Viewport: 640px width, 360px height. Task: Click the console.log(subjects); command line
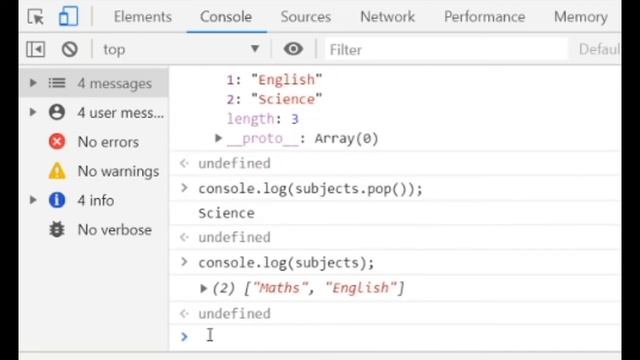(x=286, y=262)
